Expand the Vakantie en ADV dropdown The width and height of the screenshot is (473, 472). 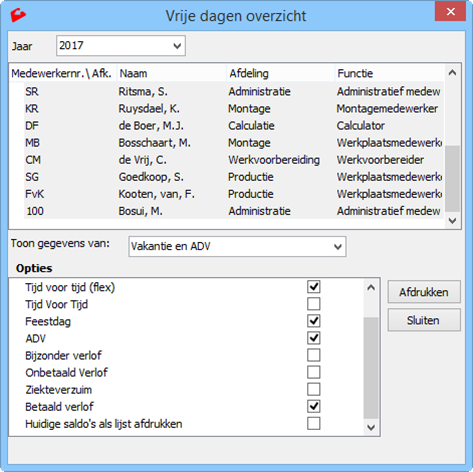point(237,247)
